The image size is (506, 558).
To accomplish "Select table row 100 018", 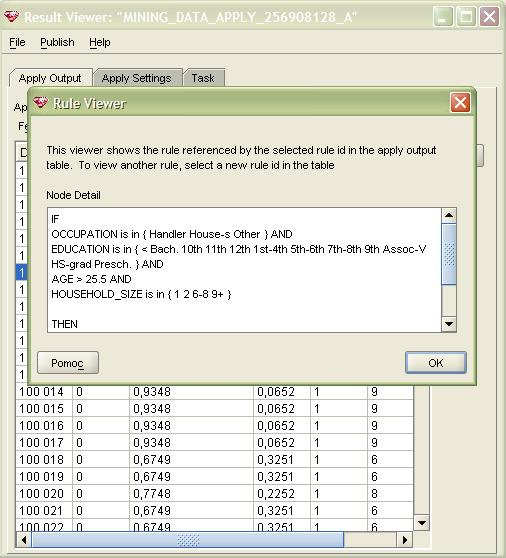I will [215, 459].
